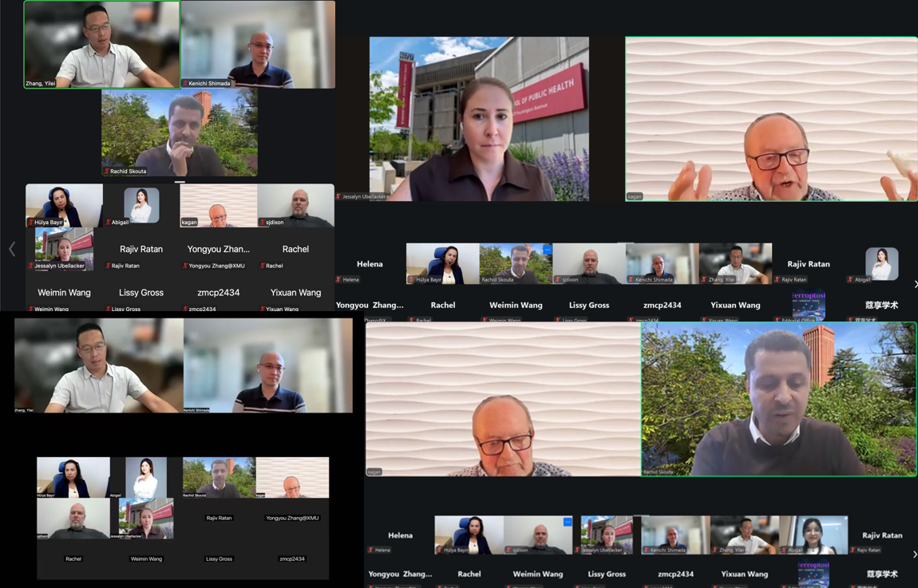Select the Lissy Gross name tile in the bottom-right view

click(x=607, y=574)
